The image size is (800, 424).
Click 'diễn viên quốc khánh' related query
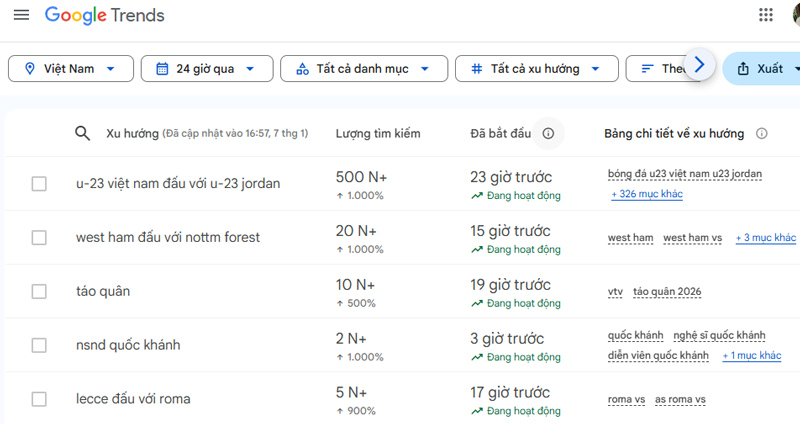pyautogui.click(x=658, y=356)
